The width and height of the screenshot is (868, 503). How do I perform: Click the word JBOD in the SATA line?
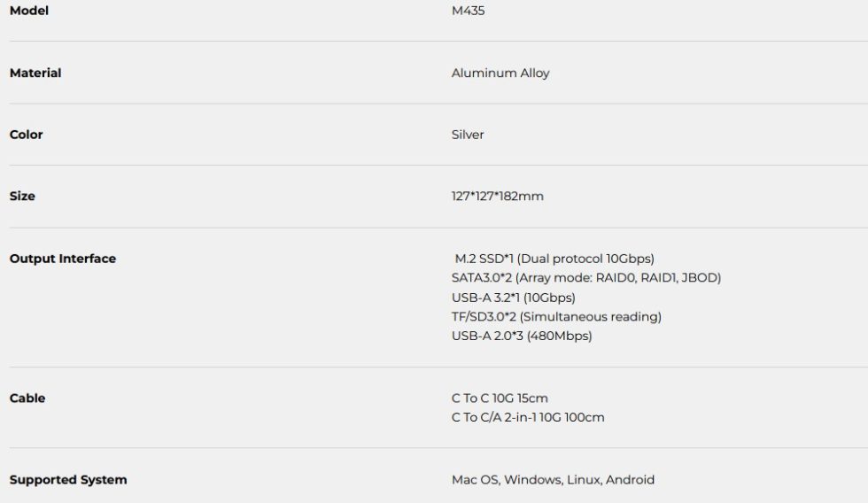[x=701, y=278]
